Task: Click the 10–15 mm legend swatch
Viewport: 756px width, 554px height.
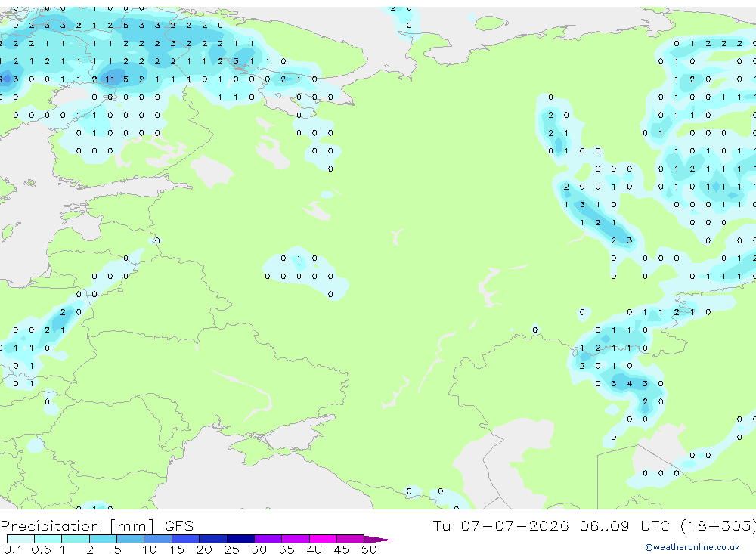Action: pyautogui.click(x=158, y=539)
